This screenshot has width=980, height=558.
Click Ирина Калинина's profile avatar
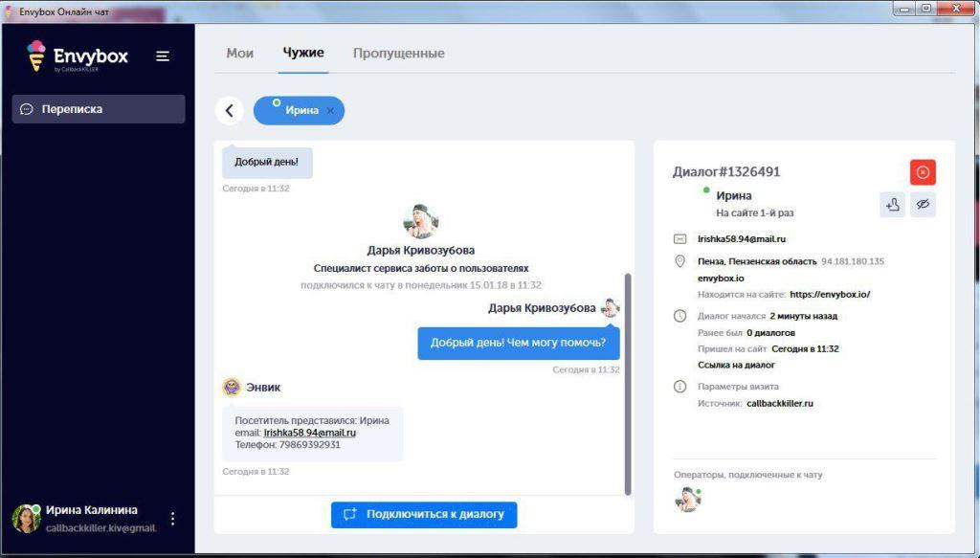coord(26,519)
